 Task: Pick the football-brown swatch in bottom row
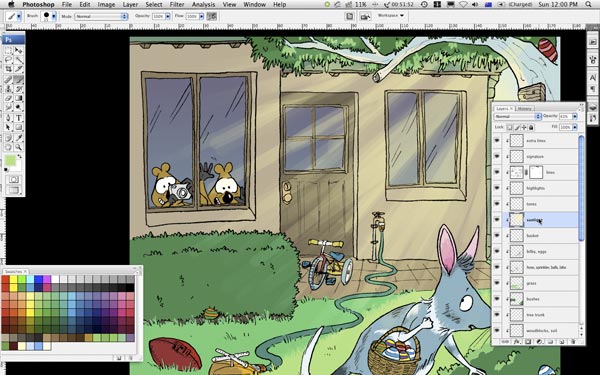tap(13, 346)
